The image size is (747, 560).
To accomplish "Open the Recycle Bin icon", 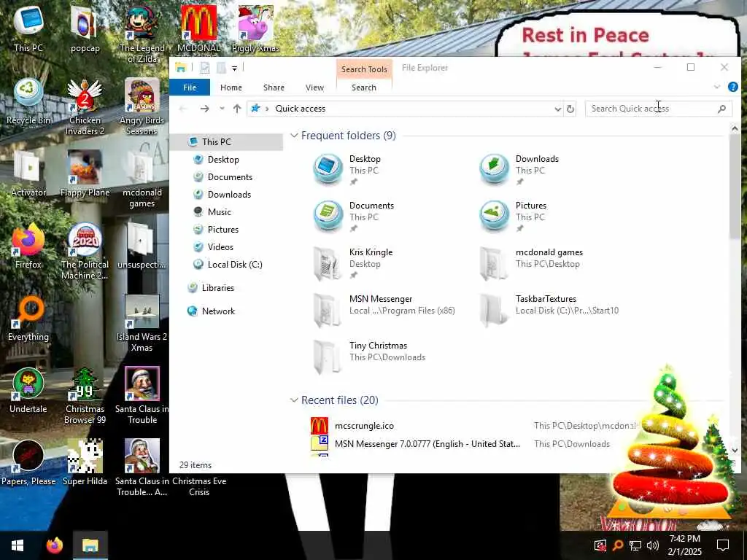I will click(28, 101).
